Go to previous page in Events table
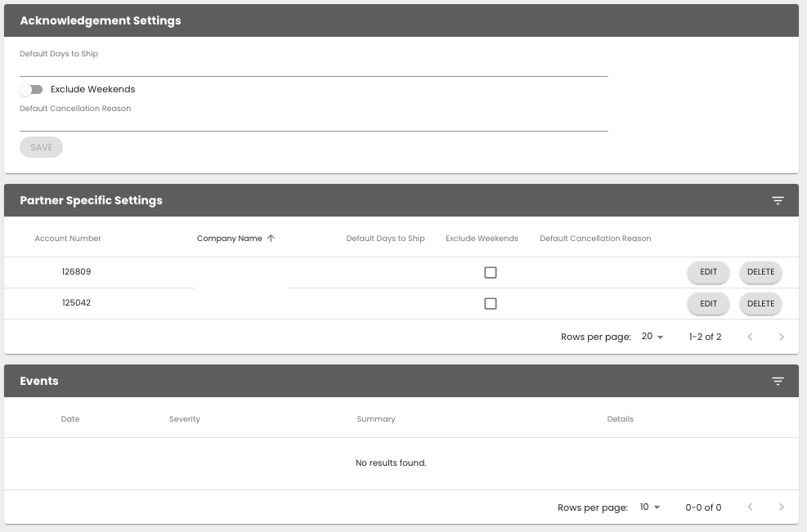807x532 pixels. [x=750, y=507]
